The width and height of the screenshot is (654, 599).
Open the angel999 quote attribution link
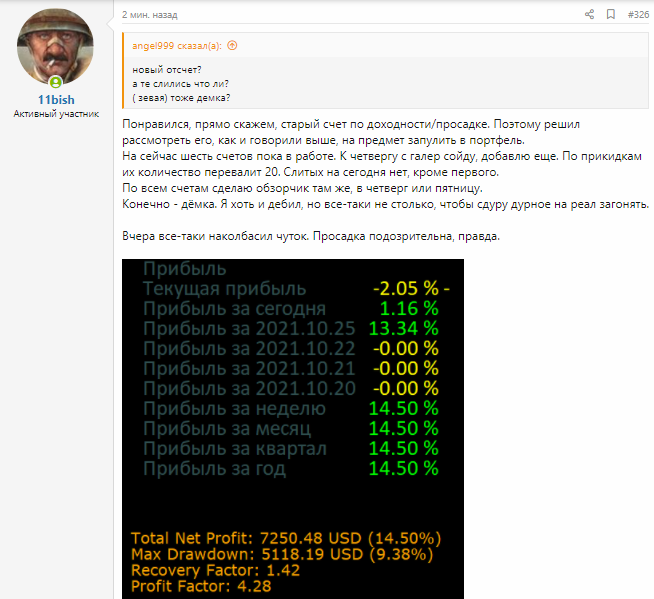pyautogui.click(x=177, y=46)
